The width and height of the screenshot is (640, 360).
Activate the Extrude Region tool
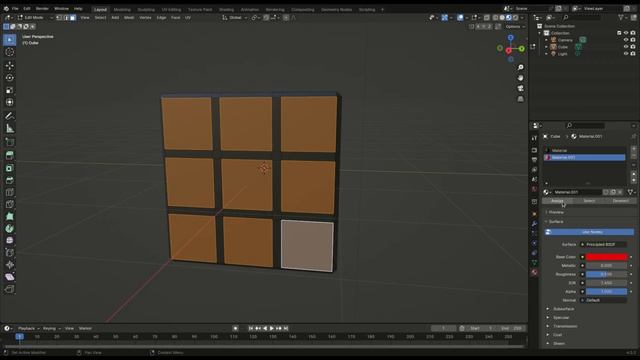pos(10,156)
